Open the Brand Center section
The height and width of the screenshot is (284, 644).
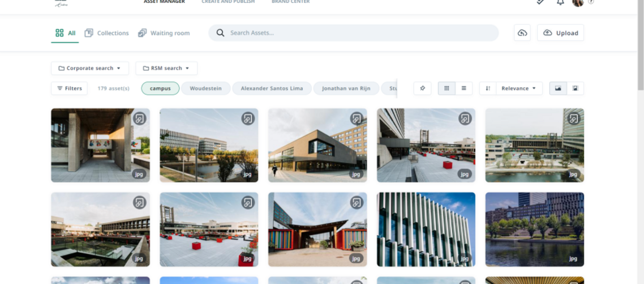tap(291, 2)
